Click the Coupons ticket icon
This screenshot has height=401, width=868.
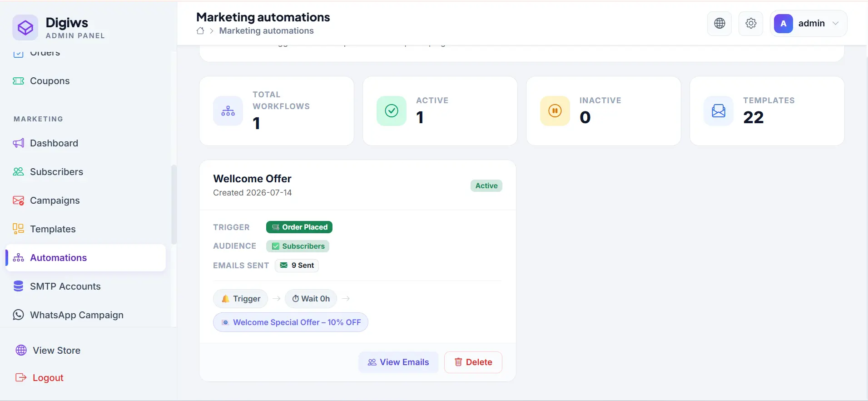click(x=19, y=81)
